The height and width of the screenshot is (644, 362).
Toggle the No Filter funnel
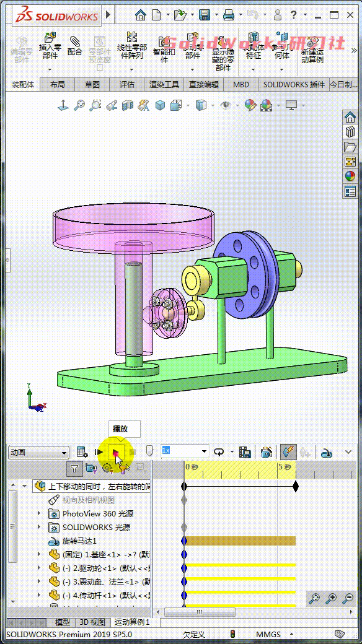(74, 468)
